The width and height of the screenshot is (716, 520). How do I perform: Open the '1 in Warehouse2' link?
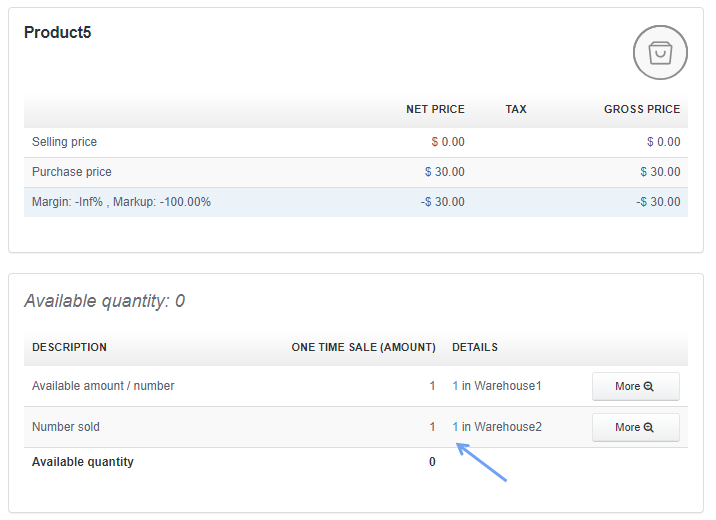tap(496, 427)
